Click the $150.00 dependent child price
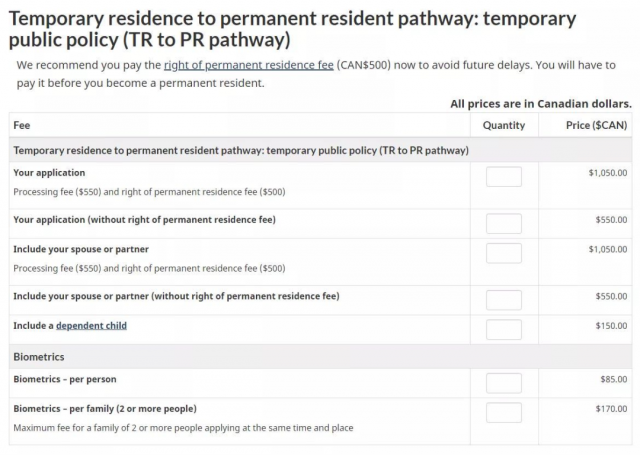This screenshot has width=640, height=455. coord(611,326)
